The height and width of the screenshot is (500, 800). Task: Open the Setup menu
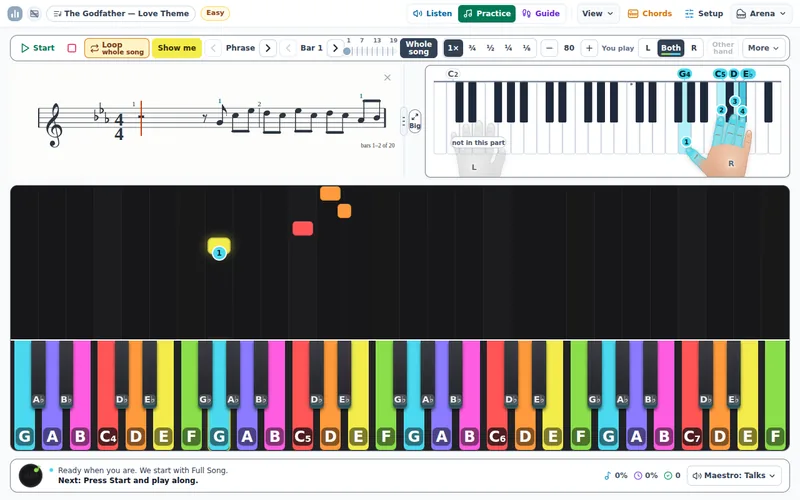(704, 13)
